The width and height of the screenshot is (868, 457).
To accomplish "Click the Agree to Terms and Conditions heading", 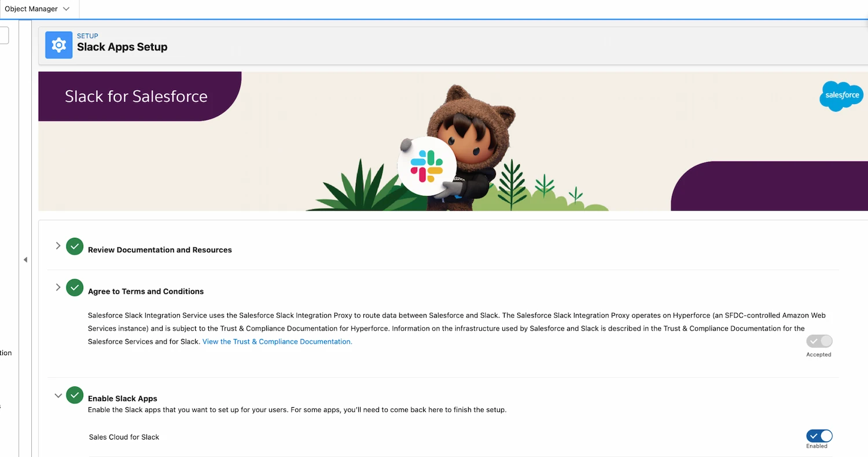I will pos(146,292).
